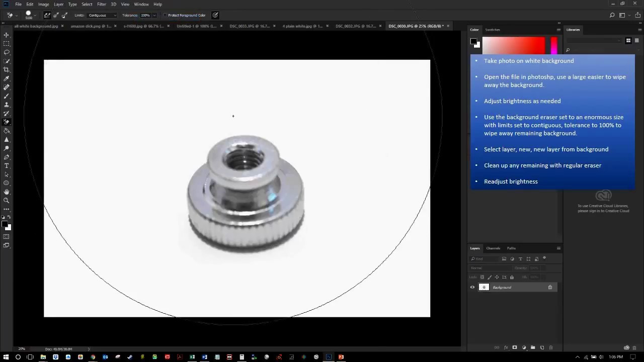Select the Background layer thumbnail
Screen dimensions: 644x362
(x=484, y=288)
